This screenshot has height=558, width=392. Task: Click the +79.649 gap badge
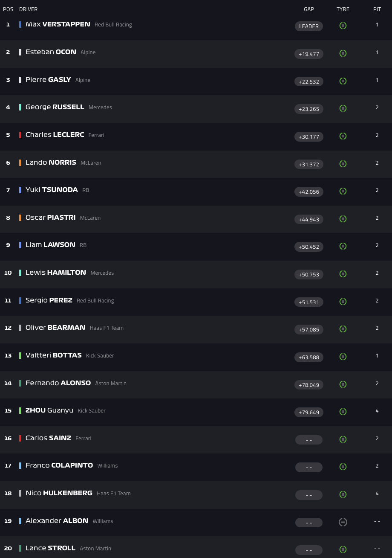[309, 412]
